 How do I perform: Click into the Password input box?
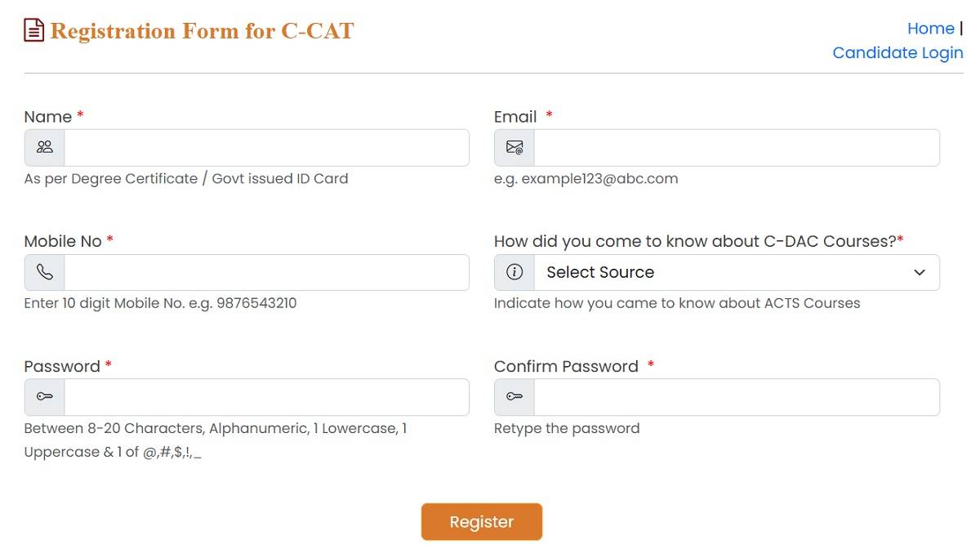(x=266, y=397)
